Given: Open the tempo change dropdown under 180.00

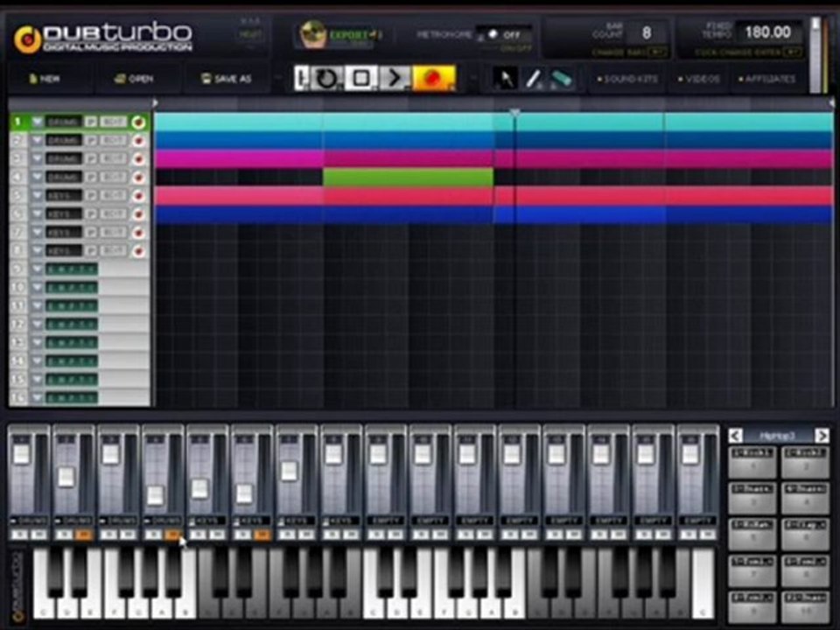Looking at the screenshot, I should click(x=792, y=52).
